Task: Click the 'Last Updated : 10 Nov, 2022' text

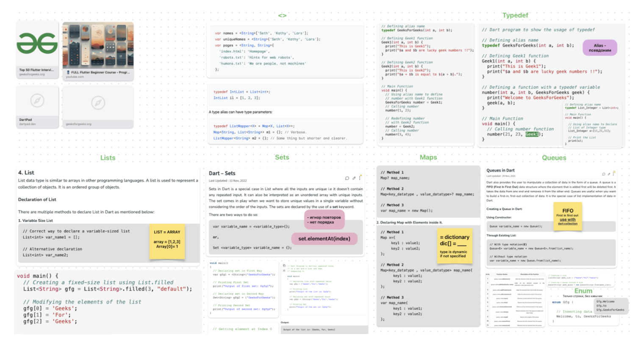Action: coord(228,181)
